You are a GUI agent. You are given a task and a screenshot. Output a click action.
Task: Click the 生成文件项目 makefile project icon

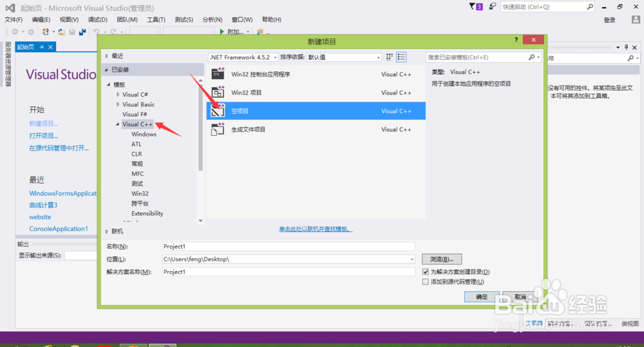218,129
